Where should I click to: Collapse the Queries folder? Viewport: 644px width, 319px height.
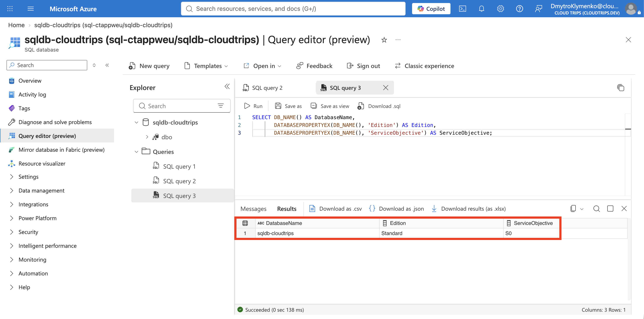coord(136,152)
